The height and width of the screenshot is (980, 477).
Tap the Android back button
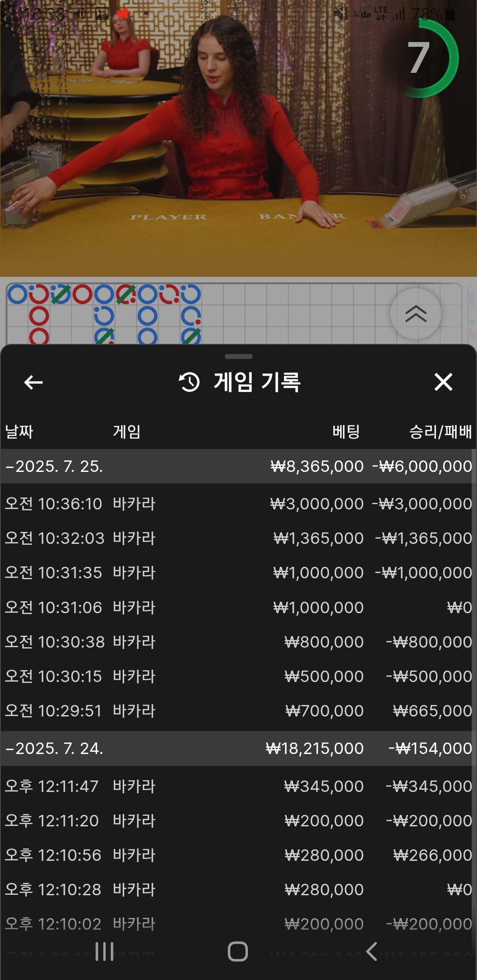pyautogui.click(x=371, y=951)
